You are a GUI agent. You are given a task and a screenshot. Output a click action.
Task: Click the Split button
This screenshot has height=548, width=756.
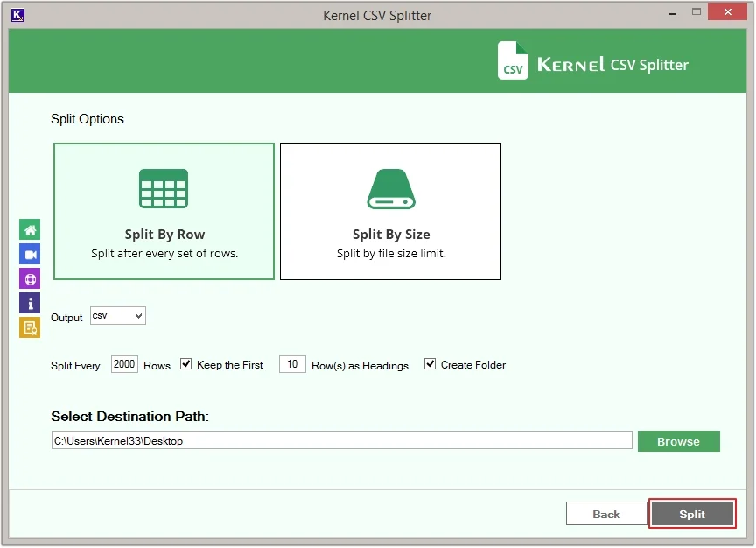click(692, 514)
